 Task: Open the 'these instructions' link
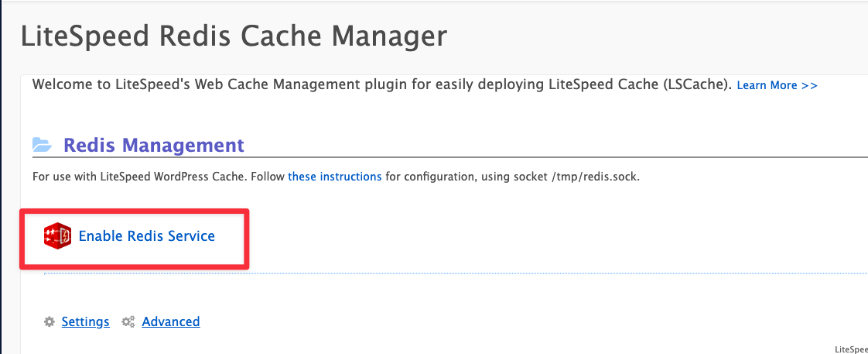(334, 177)
